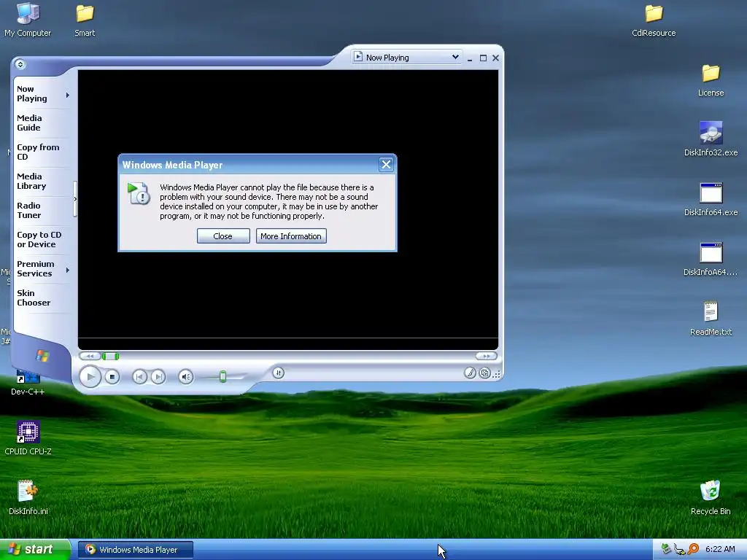Click the paintbrush icon to change player color
Viewport: 747px width, 560px height.
[471, 373]
